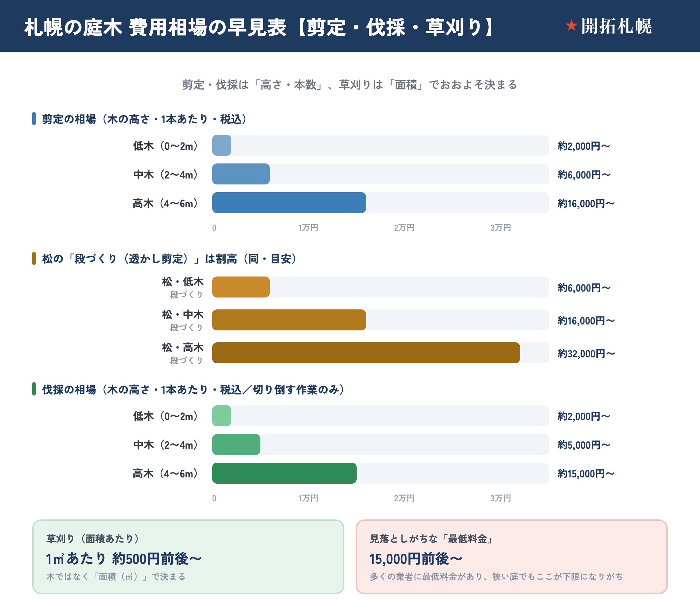Image resolution: width=700 pixels, height=602 pixels.
Task: Click the light green 低木 felling bar
Action: click(222, 416)
